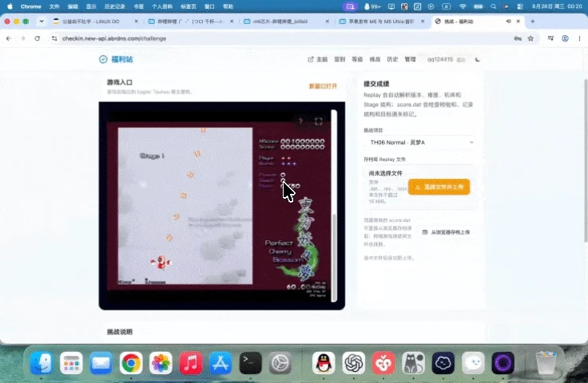The height and width of the screenshot is (383, 588).
Task: Bookmark this page with the star icon
Action: [x=530, y=38]
